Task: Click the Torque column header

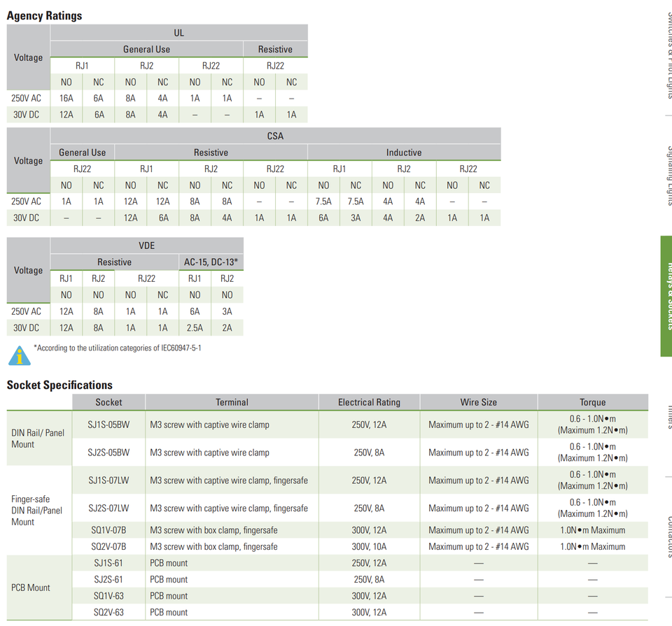Action: pyautogui.click(x=592, y=402)
